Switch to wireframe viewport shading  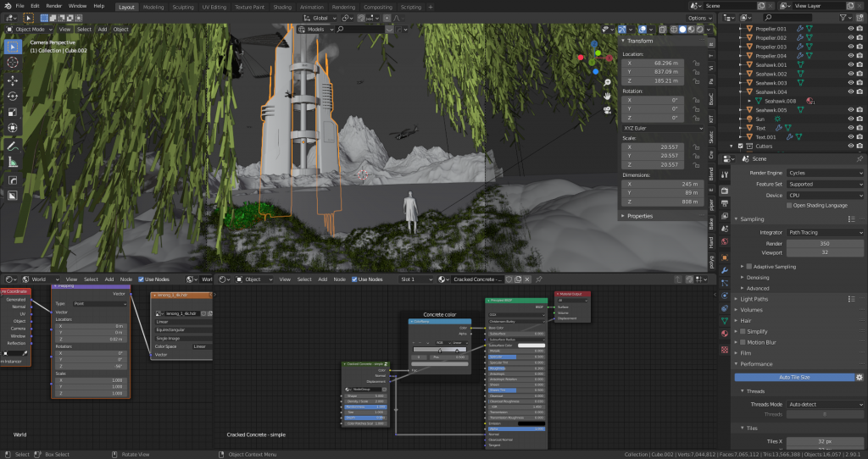tap(674, 30)
